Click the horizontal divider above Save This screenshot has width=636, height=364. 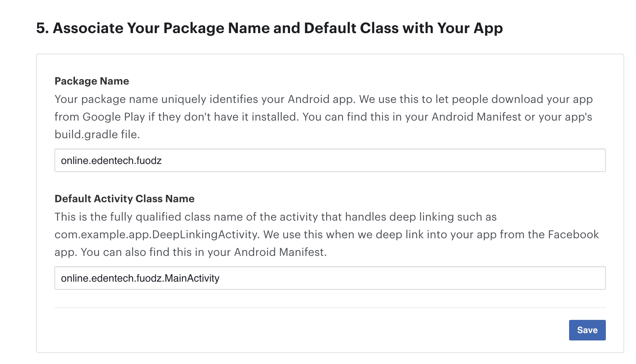330,308
